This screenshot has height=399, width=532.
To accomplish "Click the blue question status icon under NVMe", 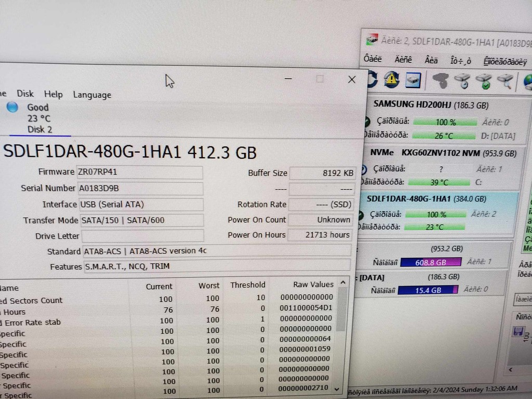I will (x=364, y=169).
